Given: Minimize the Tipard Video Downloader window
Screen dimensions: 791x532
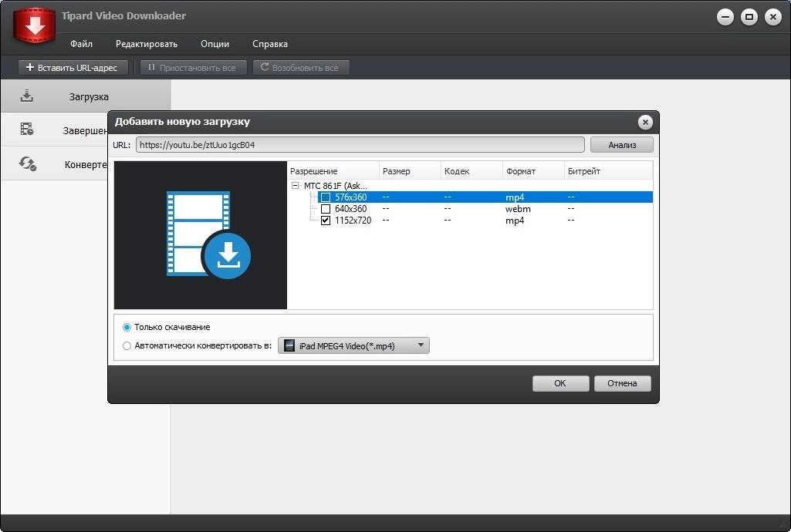Looking at the screenshot, I should [725, 17].
